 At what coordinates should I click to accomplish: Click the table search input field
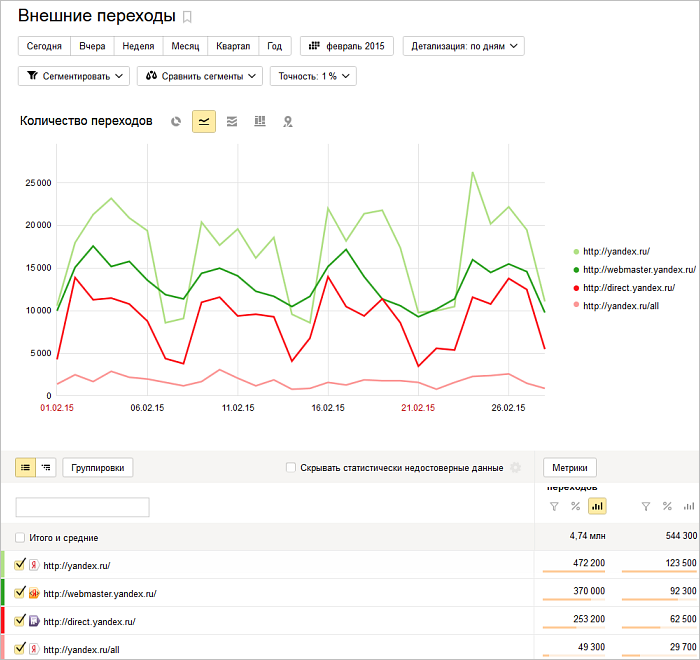pos(83,507)
